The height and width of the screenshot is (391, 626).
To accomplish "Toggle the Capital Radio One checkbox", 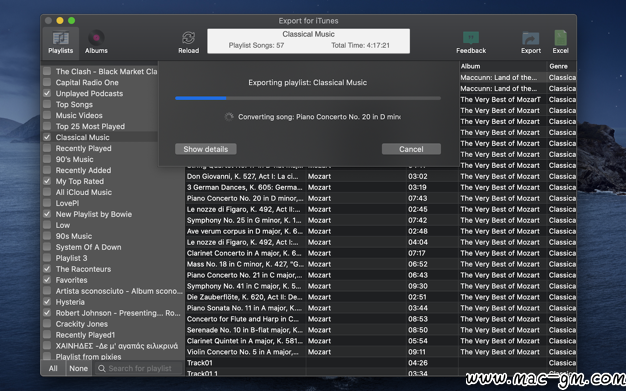I will click(x=47, y=82).
